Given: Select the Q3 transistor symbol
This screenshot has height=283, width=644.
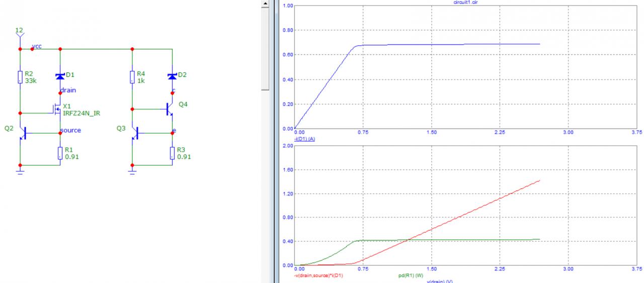Looking at the screenshot, I should click(134, 133).
